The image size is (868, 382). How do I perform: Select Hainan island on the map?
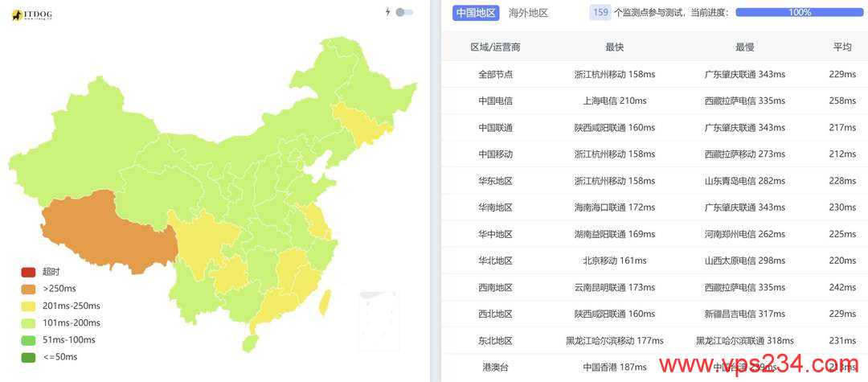(x=250, y=344)
